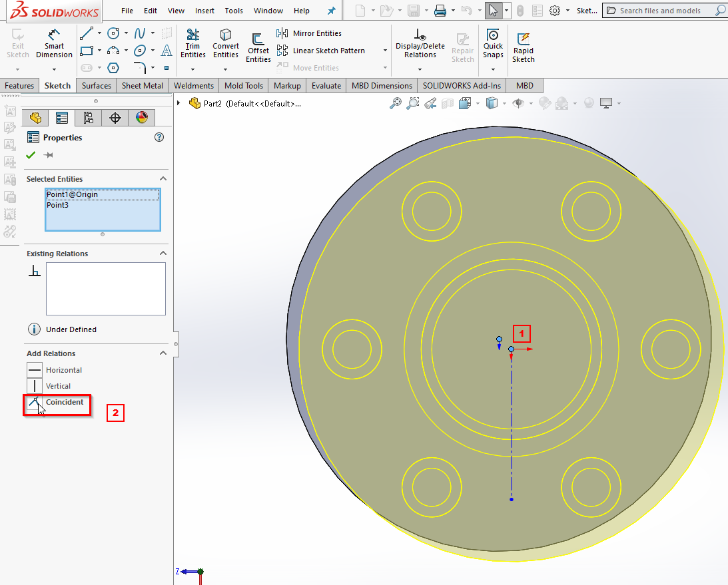Choose the Convert Entities tool
The width and height of the screenshot is (728, 585).
pyautogui.click(x=226, y=44)
